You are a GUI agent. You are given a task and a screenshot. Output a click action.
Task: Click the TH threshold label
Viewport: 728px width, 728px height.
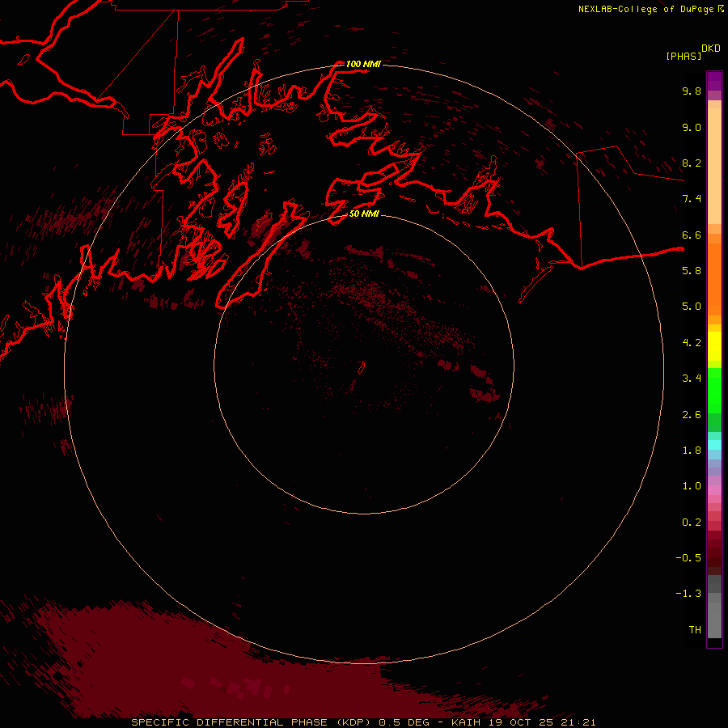[x=695, y=630]
